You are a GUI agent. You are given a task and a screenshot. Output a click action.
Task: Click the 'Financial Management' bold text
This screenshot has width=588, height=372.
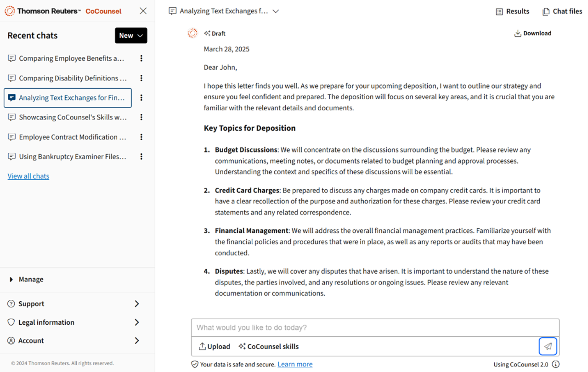252,231
